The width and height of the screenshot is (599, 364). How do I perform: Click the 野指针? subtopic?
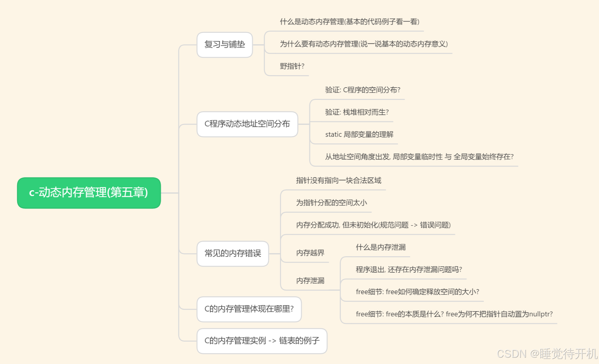[292, 66]
